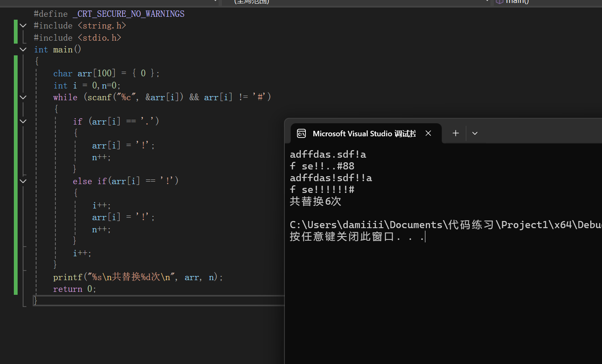This screenshot has height=364, width=602.
Task: Collapse the else if block fold chevron
Action: [x=23, y=181]
